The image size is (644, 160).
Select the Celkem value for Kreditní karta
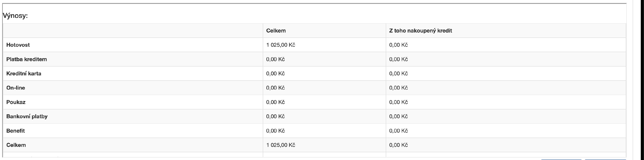point(275,73)
